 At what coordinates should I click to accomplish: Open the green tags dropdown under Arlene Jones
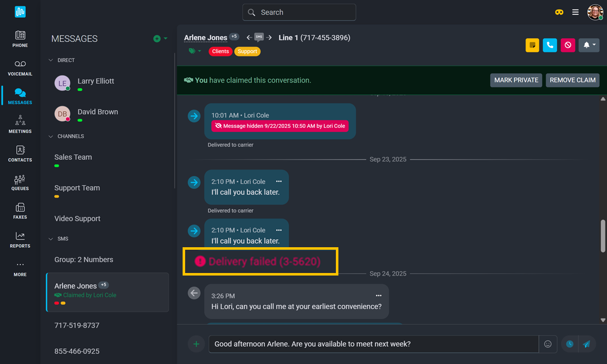coord(194,51)
